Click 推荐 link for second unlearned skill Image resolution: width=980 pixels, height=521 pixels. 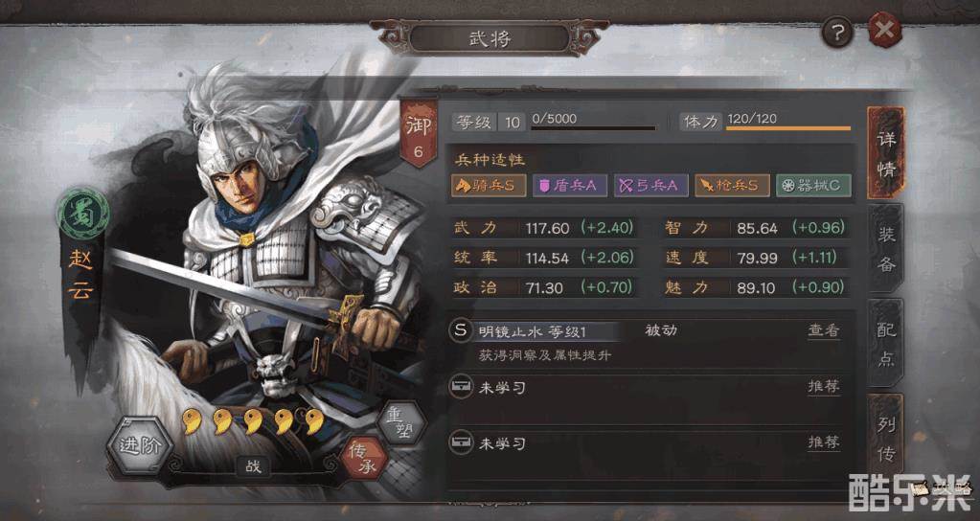(x=824, y=442)
